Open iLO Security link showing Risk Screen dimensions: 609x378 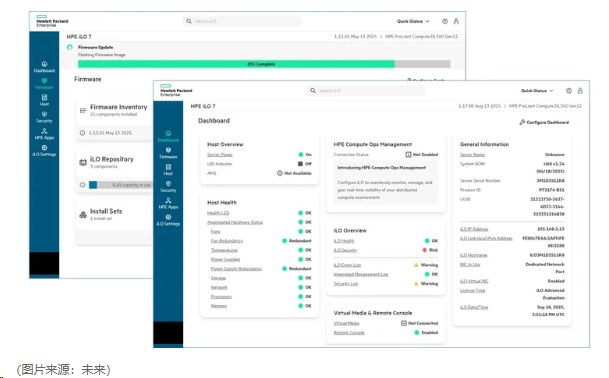(x=345, y=250)
